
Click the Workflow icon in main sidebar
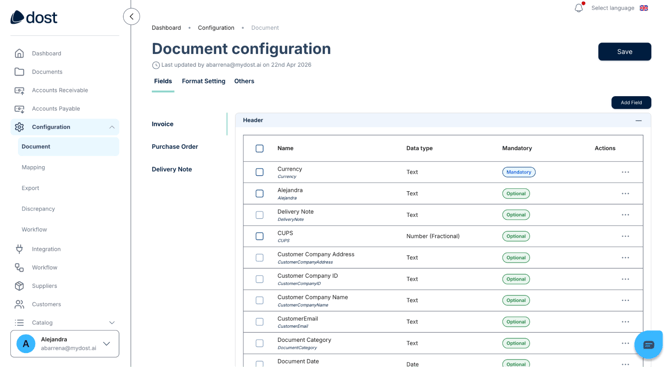pos(19,267)
